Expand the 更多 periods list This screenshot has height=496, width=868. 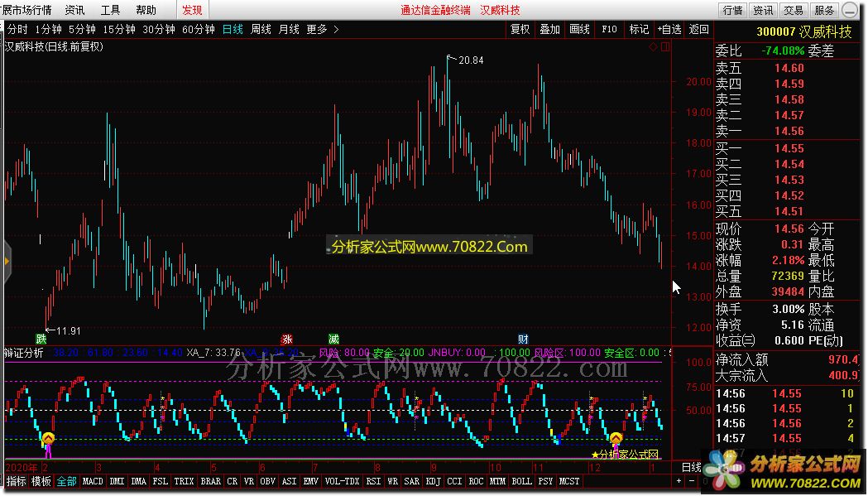(322, 29)
